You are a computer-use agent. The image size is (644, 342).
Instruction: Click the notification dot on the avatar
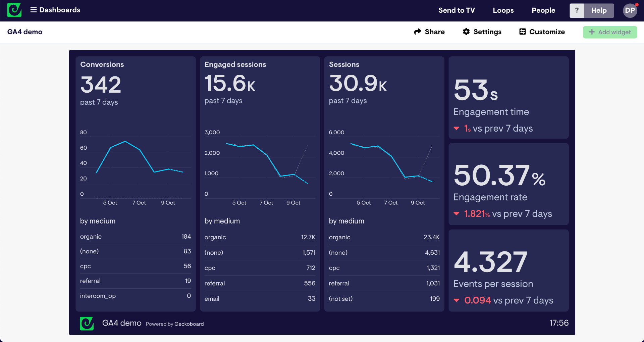tap(636, 4)
